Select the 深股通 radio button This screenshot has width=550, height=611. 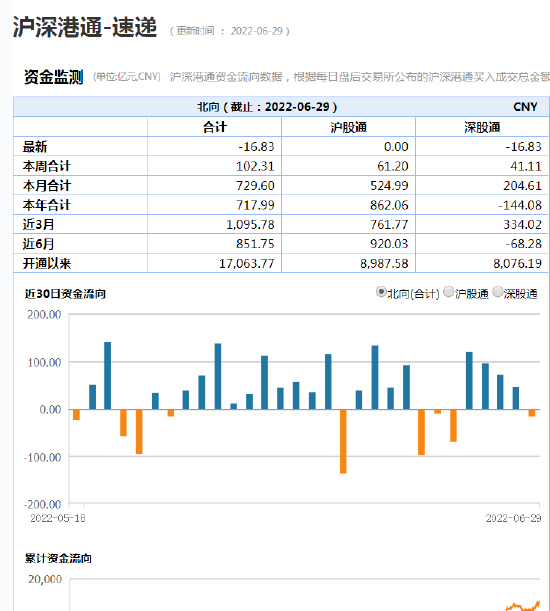coord(498,292)
